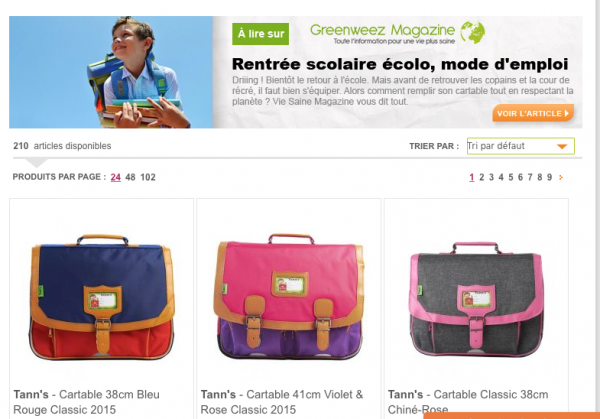
Task: Click the schoolboy banner photo
Action: tap(111, 72)
